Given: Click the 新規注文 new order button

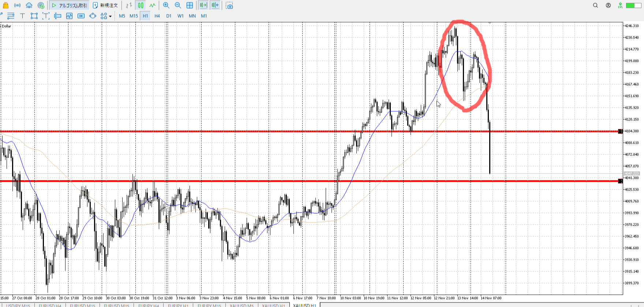Looking at the screenshot, I should click(x=105, y=5).
